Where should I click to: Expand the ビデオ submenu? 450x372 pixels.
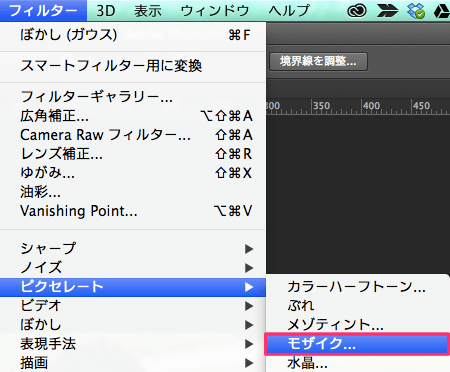(x=133, y=306)
